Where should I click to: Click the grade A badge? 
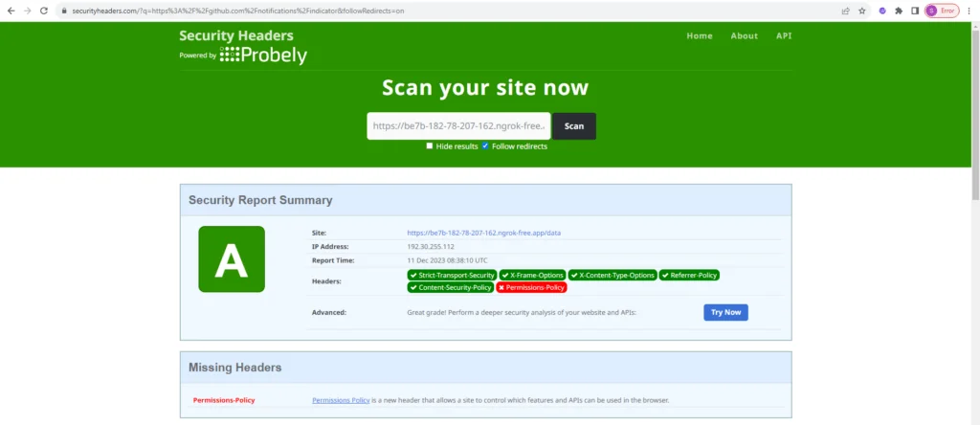tap(232, 258)
